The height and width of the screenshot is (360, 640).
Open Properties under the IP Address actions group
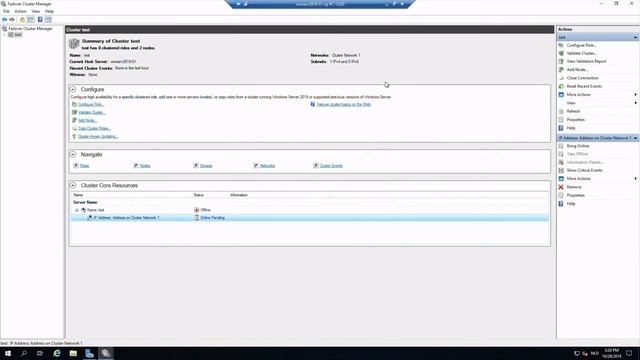(x=576, y=195)
